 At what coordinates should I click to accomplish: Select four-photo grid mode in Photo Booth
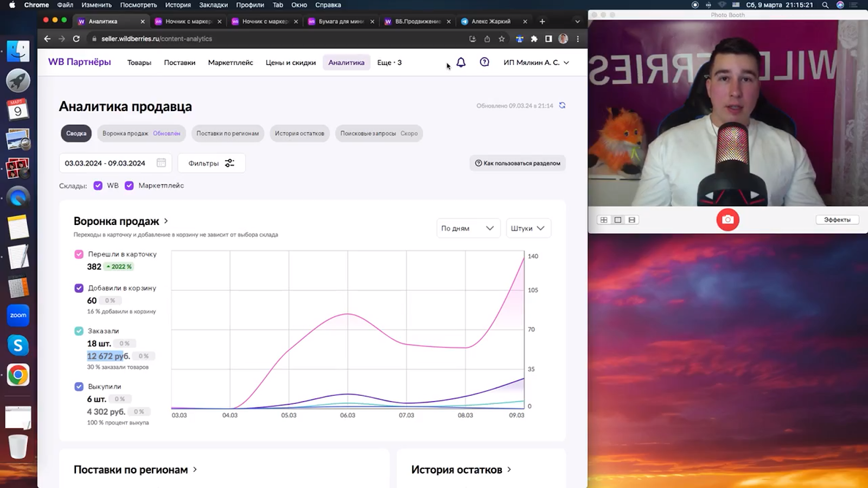coord(604,220)
